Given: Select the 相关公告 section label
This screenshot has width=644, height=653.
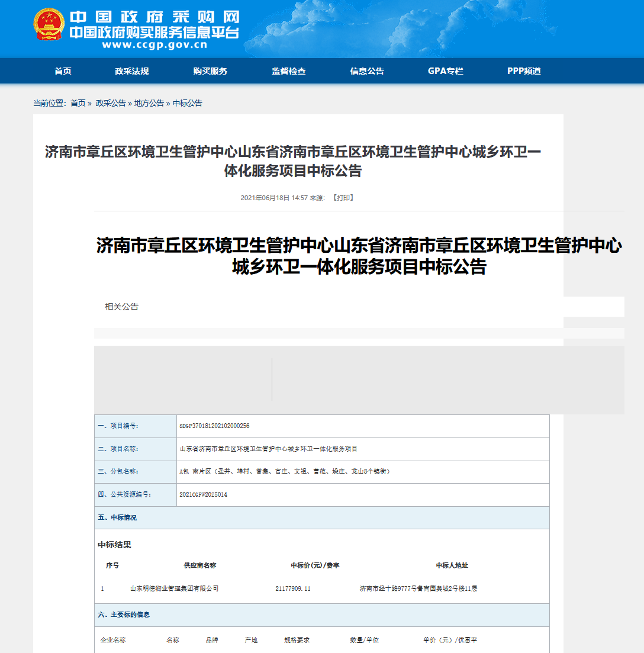Looking at the screenshot, I should 121,307.
